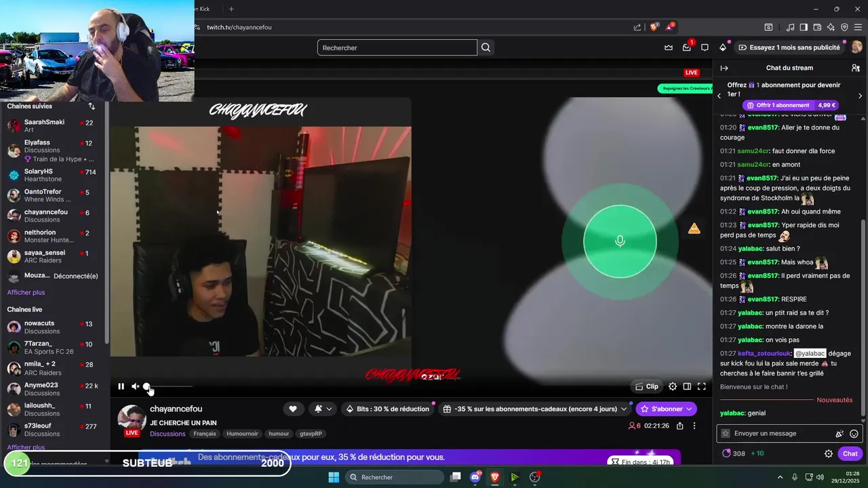Open the S'abonner subscribe dropdown

666,409
